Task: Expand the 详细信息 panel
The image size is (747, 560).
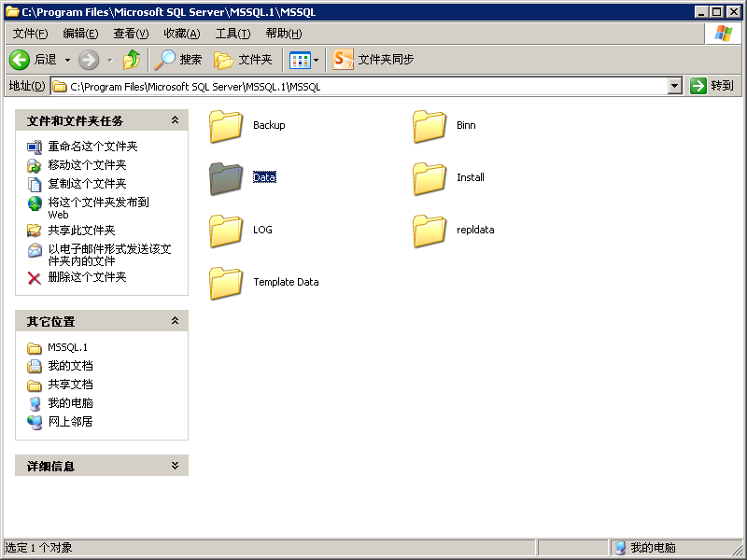Action: coord(175,465)
